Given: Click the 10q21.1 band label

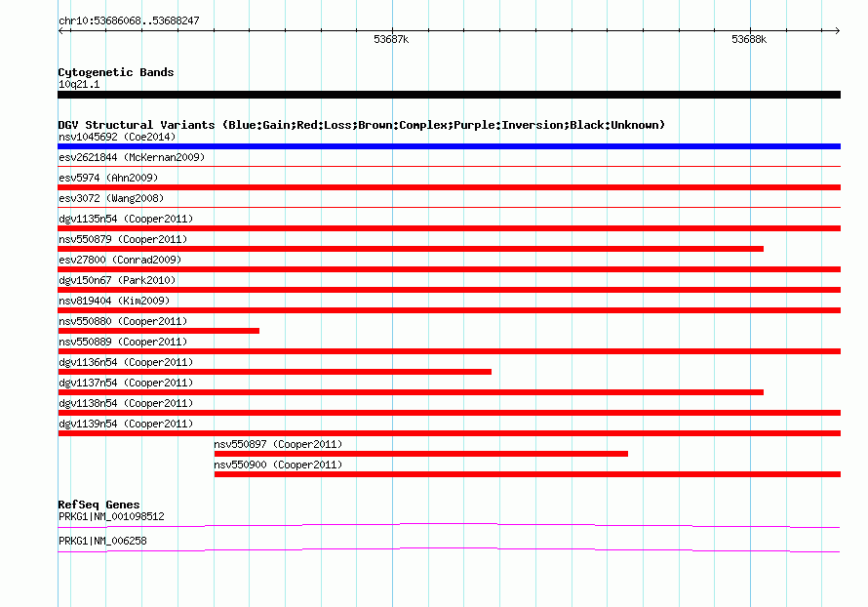Looking at the screenshot, I should [x=79, y=84].
